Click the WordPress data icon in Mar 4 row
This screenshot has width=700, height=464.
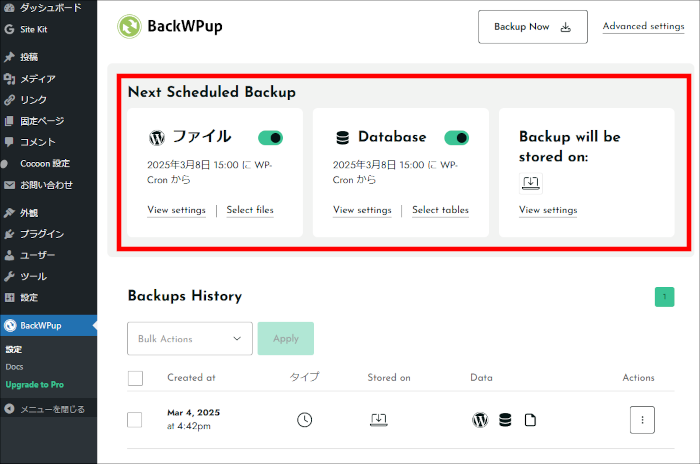click(480, 420)
